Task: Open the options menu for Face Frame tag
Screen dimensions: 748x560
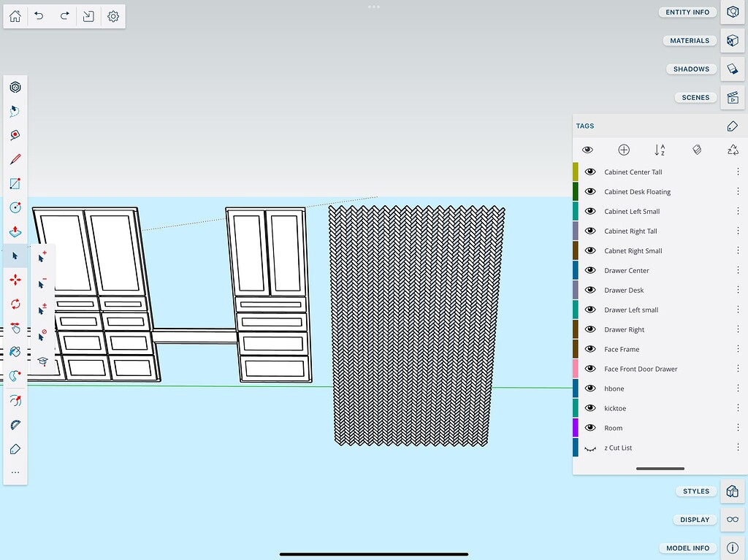Action: coord(739,349)
